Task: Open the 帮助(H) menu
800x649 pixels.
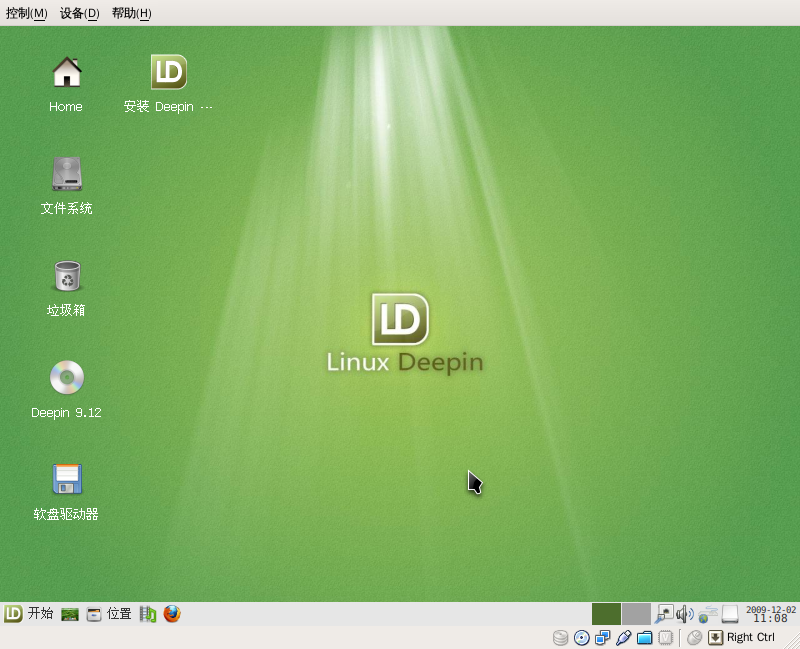Action: (131, 13)
